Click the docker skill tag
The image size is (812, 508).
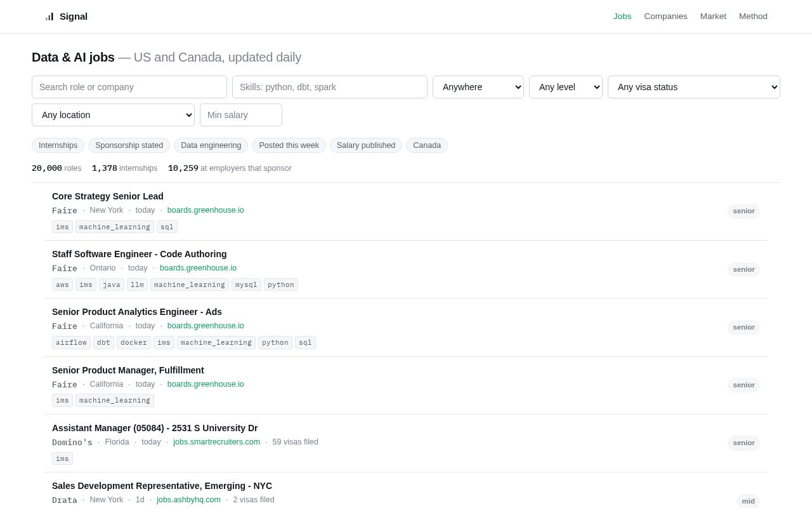point(134,342)
